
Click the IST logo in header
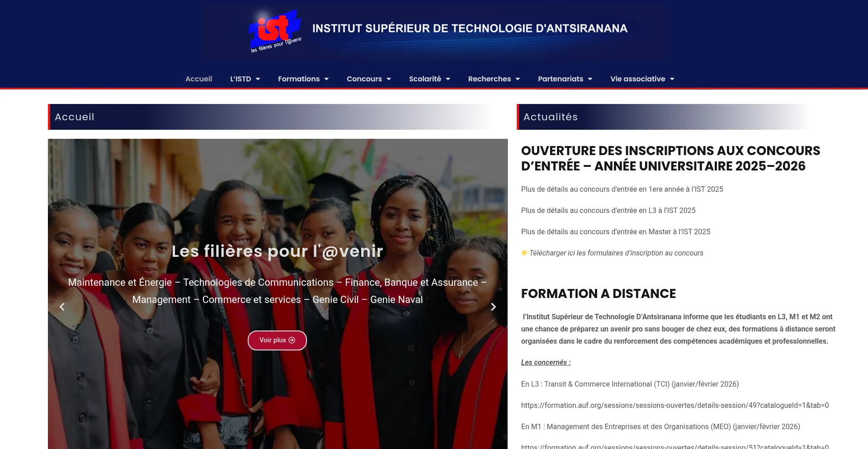[x=275, y=30]
